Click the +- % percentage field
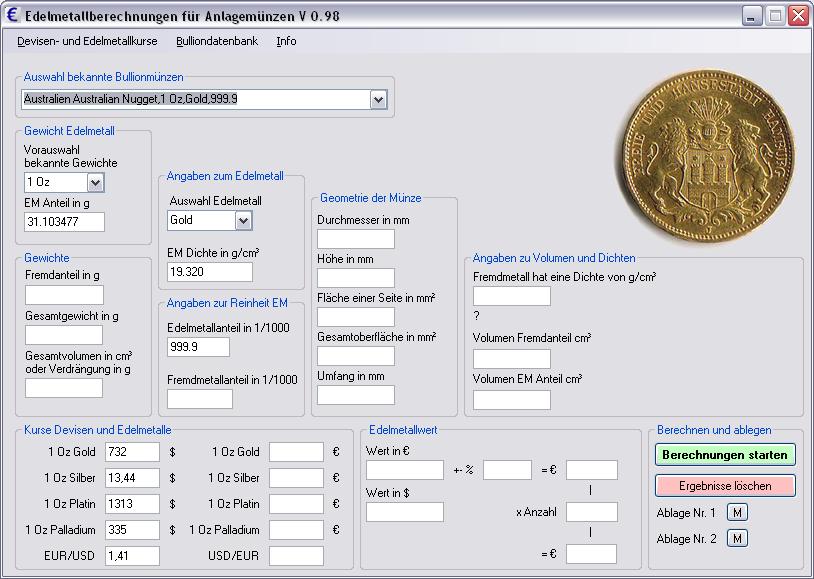 (x=507, y=469)
